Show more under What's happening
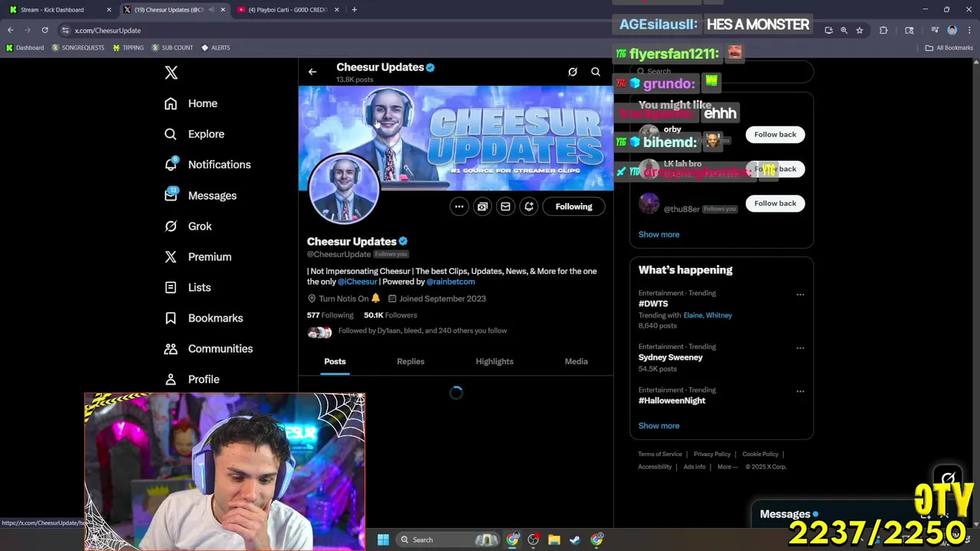This screenshot has height=551, width=980. pos(658,425)
